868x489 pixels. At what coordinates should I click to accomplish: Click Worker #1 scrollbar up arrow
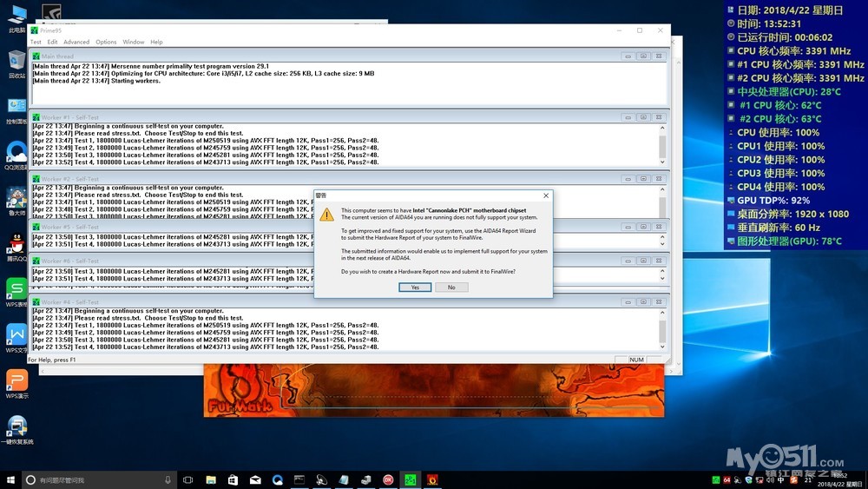tap(662, 128)
